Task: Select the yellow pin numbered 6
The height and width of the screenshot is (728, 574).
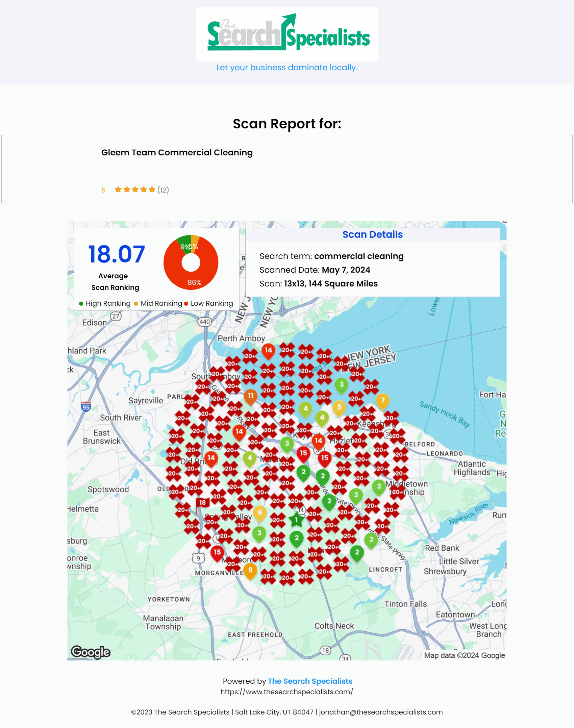Action: click(260, 513)
